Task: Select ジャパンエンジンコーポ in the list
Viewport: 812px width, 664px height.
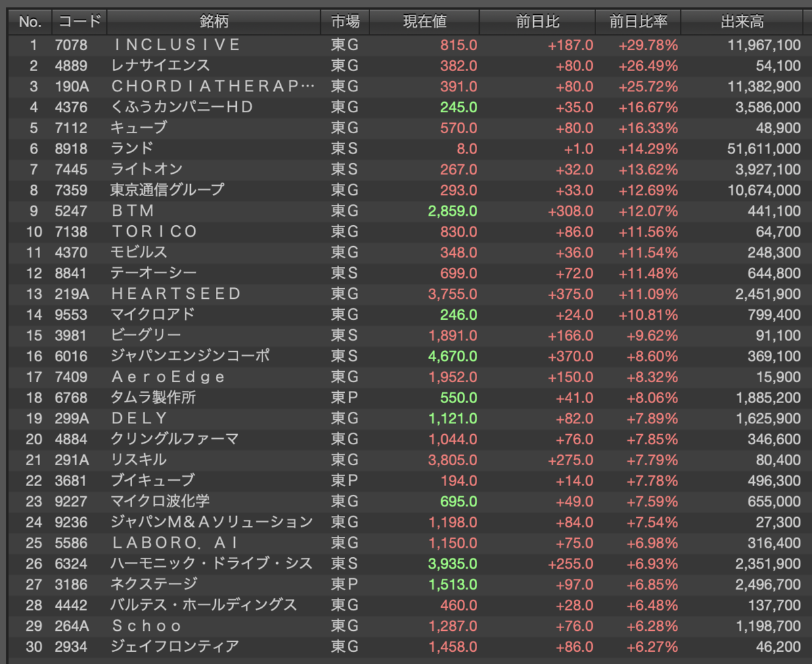Action: [x=189, y=356]
